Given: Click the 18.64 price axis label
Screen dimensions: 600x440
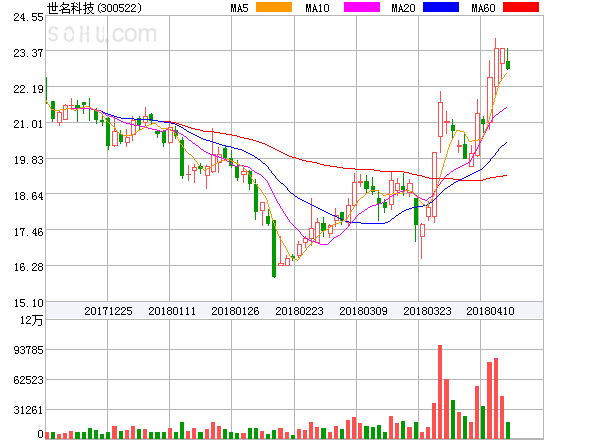Looking at the screenshot, I should (28, 196).
